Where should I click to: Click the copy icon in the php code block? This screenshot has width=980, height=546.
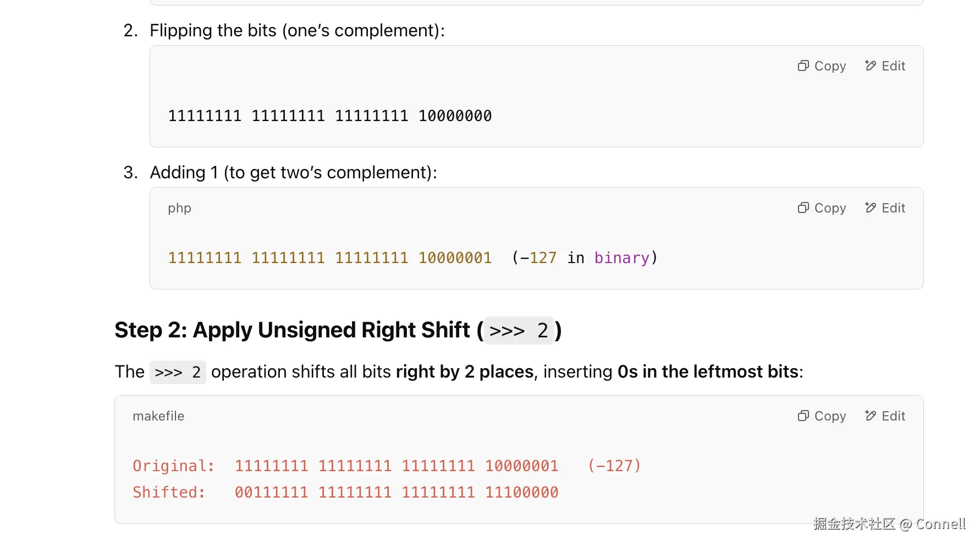pos(803,208)
